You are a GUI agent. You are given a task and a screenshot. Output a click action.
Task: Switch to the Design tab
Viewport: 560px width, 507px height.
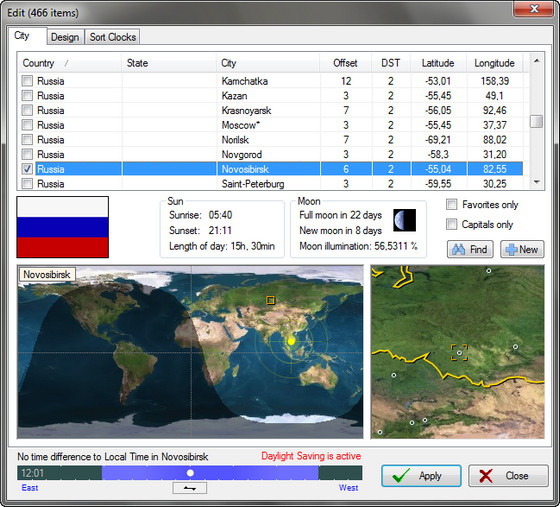(x=65, y=37)
